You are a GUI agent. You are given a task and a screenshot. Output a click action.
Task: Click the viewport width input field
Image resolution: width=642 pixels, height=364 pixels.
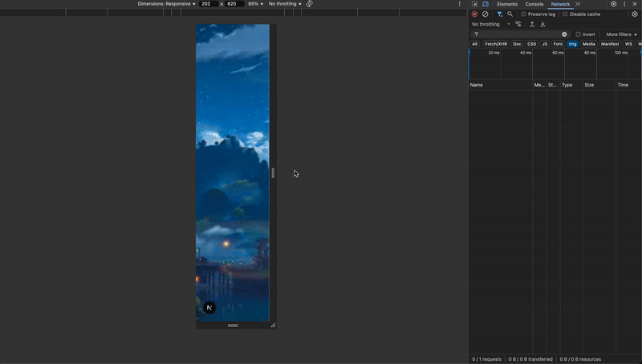click(x=207, y=4)
